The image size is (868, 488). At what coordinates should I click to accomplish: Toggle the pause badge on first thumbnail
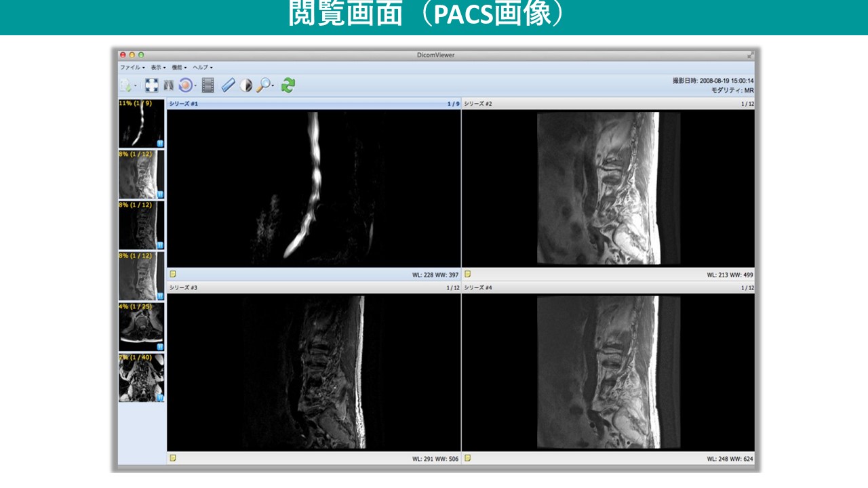(160, 144)
